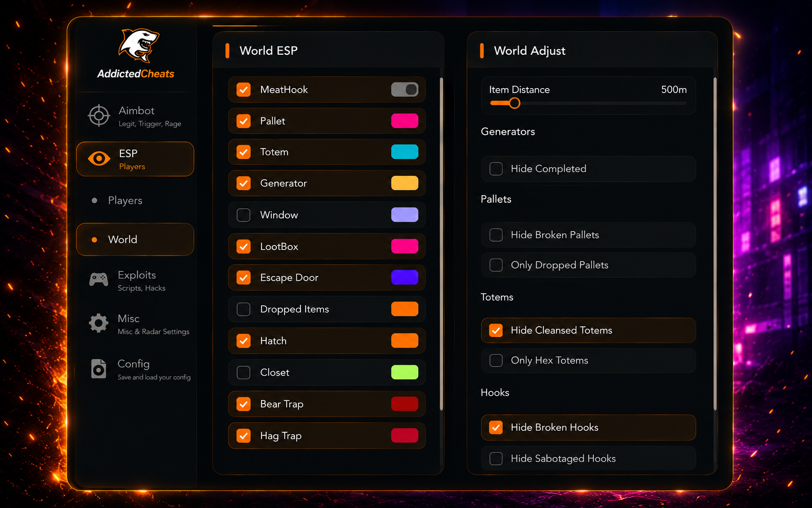Click the 500m distance value
This screenshot has width=812, height=508.
(674, 90)
